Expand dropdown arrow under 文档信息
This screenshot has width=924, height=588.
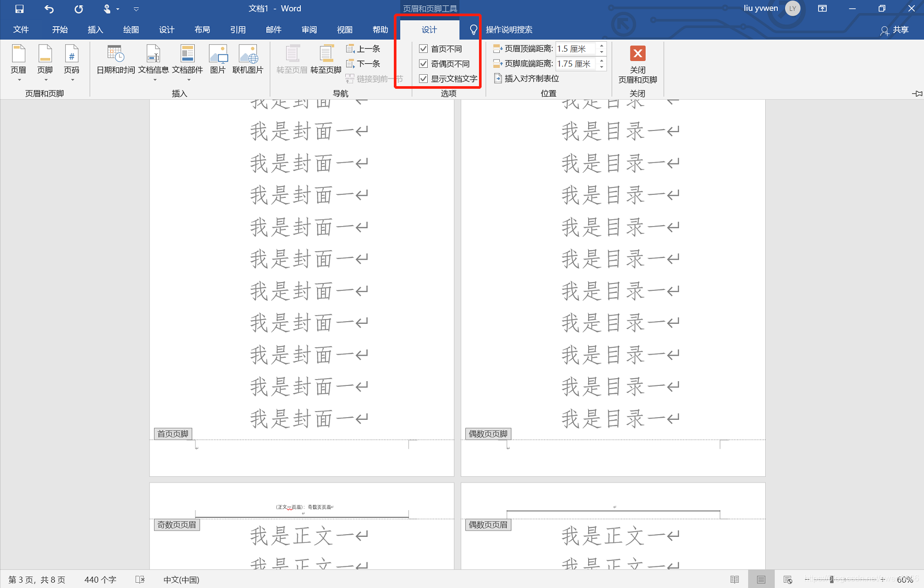tap(155, 80)
